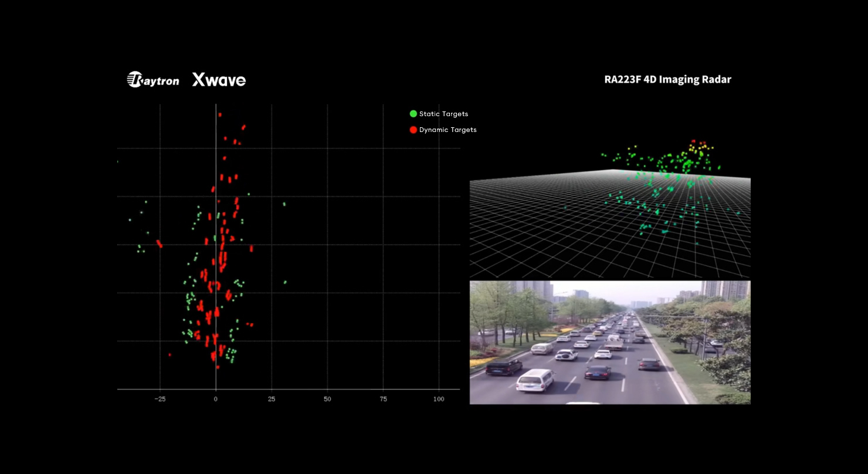Open the traffic camera video feed
The height and width of the screenshot is (474, 868).
pos(610,343)
